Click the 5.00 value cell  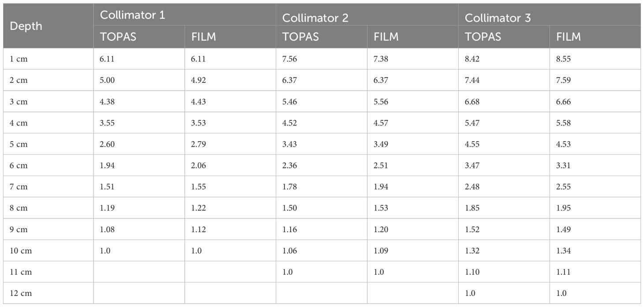(x=108, y=80)
